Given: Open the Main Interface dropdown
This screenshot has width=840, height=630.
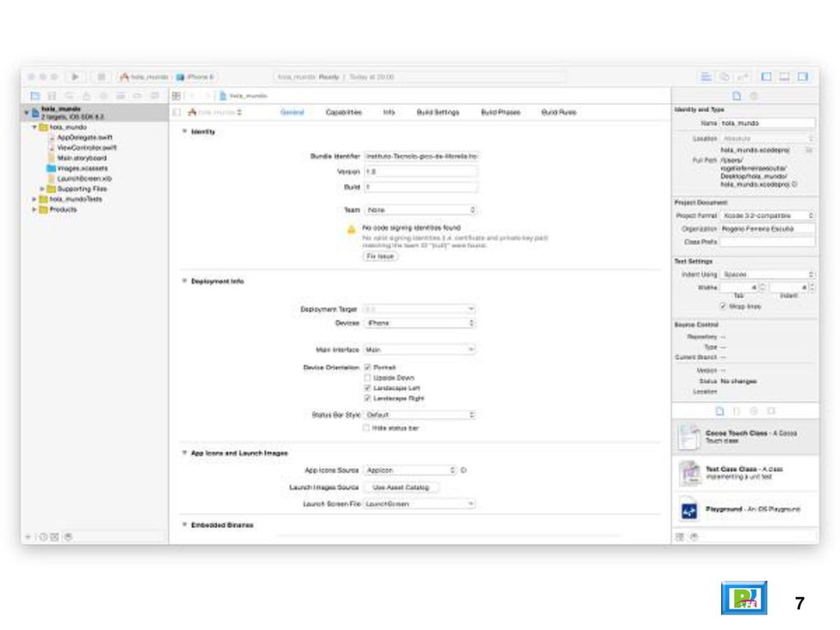Looking at the screenshot, I should 419,349.
